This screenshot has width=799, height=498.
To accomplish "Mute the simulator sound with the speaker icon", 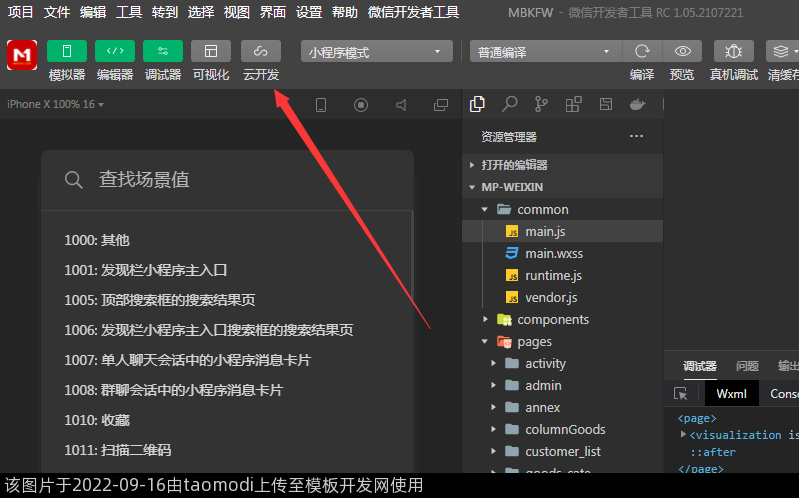I will tap(401, 105).
